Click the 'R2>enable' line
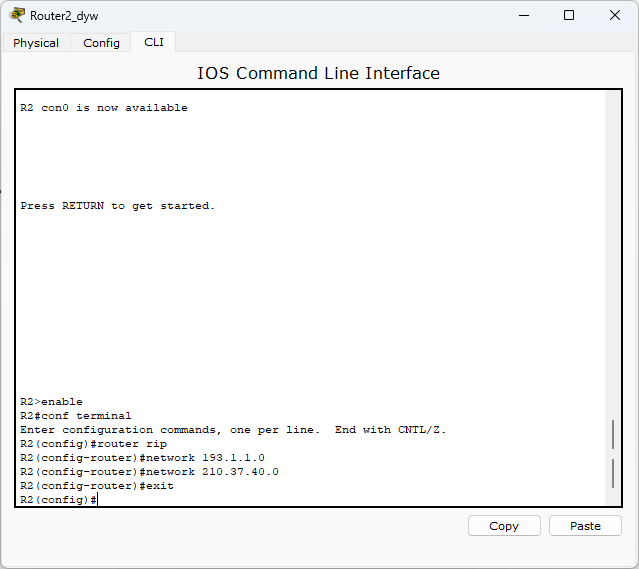The image size is (639, 569). [51, 402]
